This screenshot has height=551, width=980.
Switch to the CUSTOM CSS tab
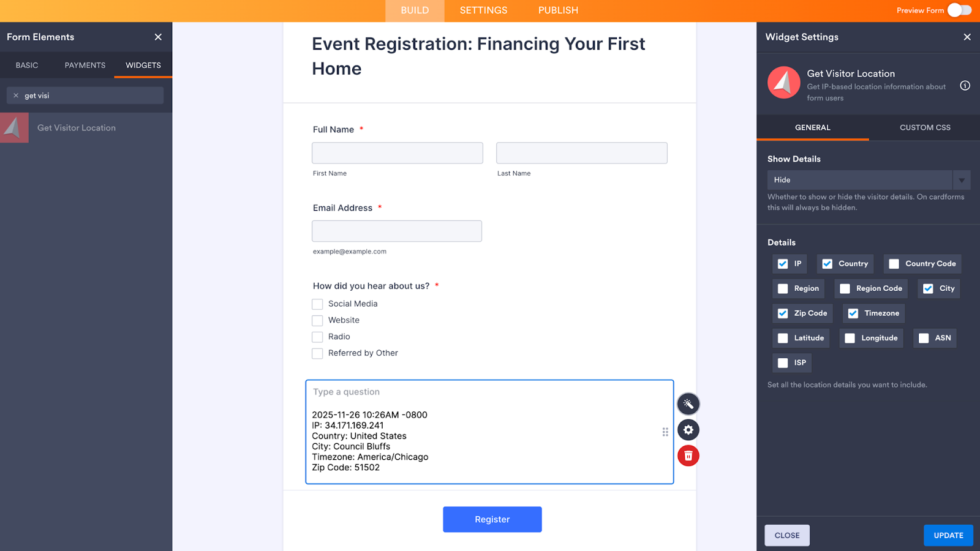click(x=925, y=127)
